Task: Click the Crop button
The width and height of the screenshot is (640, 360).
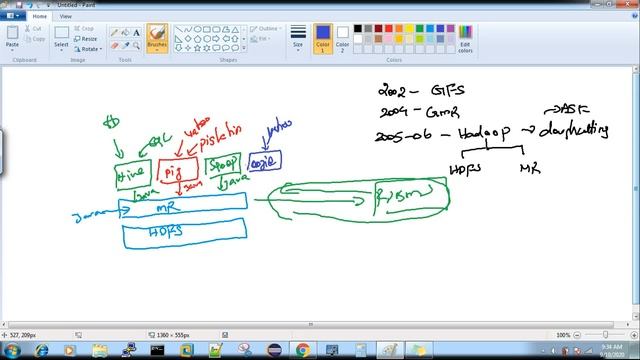Action: [84, 29]
